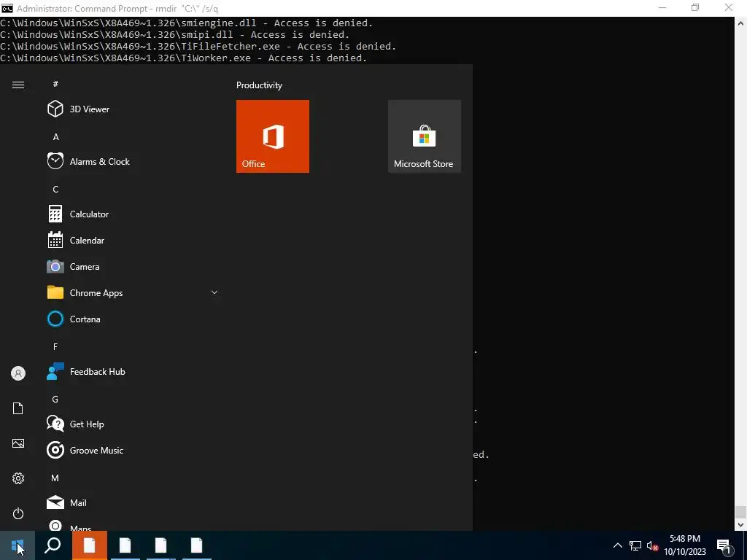Image resolution: width=747 pixels, height=560 pixels.
Task: Open the Action Center notifications icon
Action: pos(724,545)
